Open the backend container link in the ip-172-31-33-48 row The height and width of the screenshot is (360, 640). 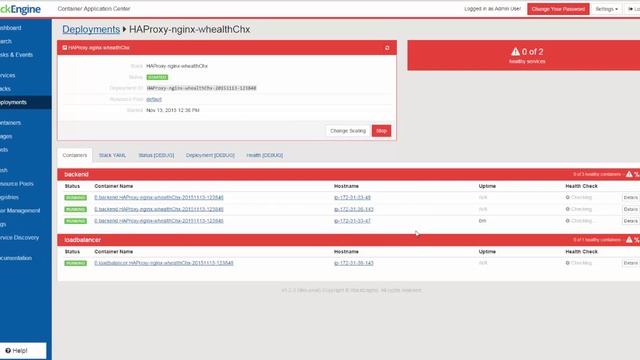pyautogui.click(x=159, y=198)
